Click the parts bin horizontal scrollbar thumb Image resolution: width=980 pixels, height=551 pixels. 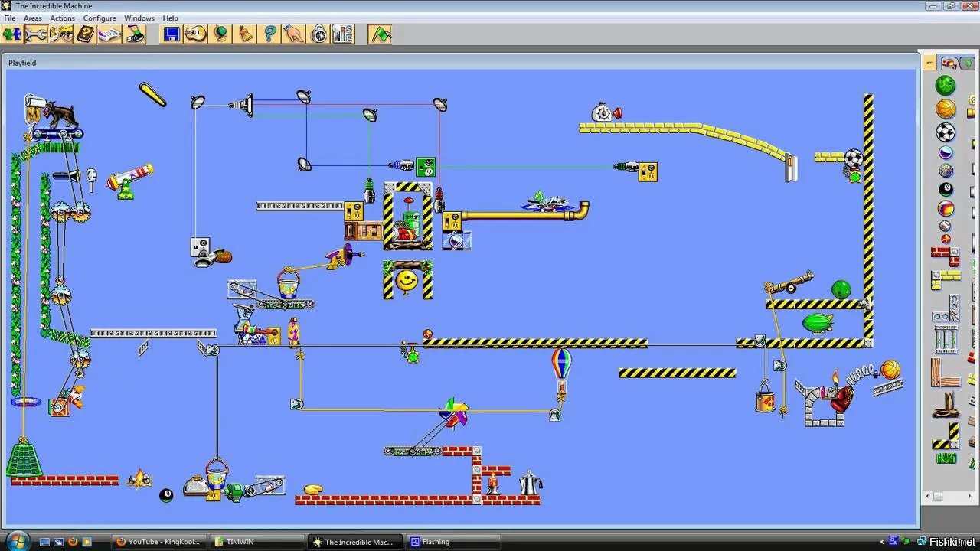click(x=938, y=497)
